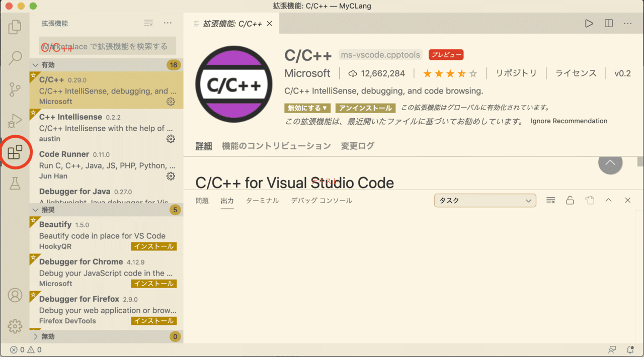644x357 pixels.
Task: Install the Debugger for Chrome extension
Action: point(153,284)
